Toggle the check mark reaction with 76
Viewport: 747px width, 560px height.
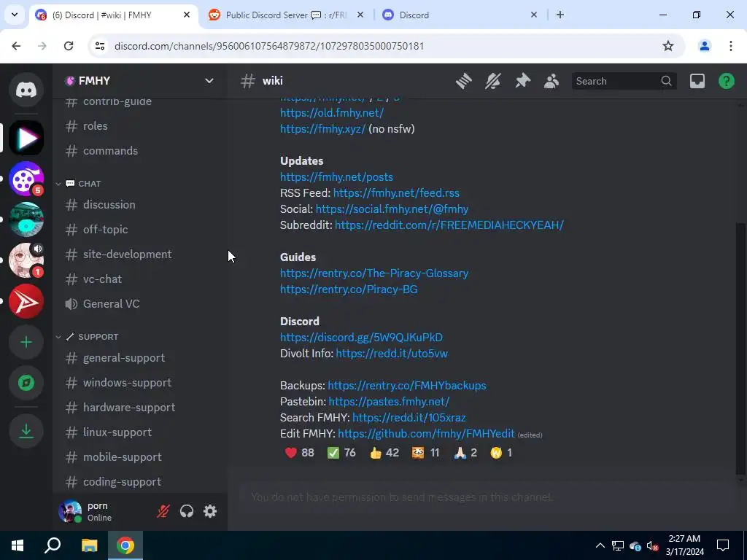click(341, 452)
